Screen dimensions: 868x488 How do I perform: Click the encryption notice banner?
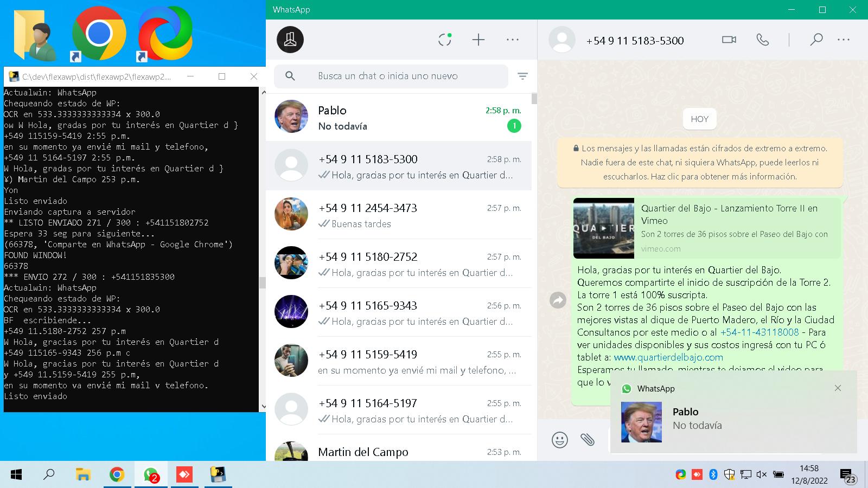(x=700, y=162)
